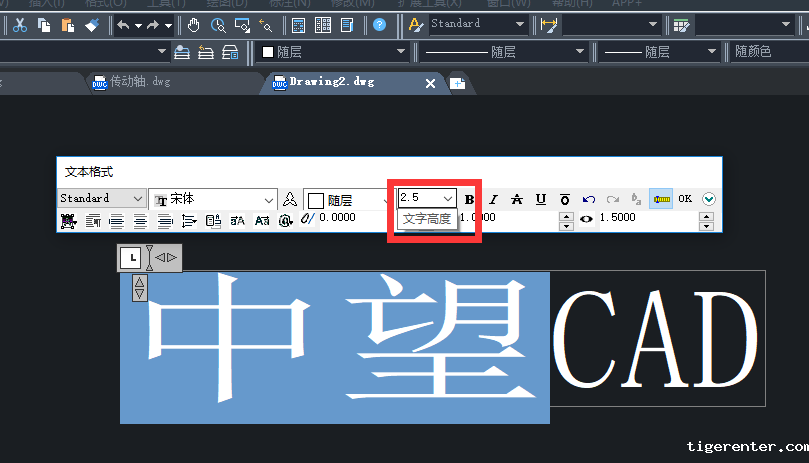Viewport: 809px width, 463px height.
Task: Click the strikethrough text icon
Action: pyautogui.click(x=517, y=199)
